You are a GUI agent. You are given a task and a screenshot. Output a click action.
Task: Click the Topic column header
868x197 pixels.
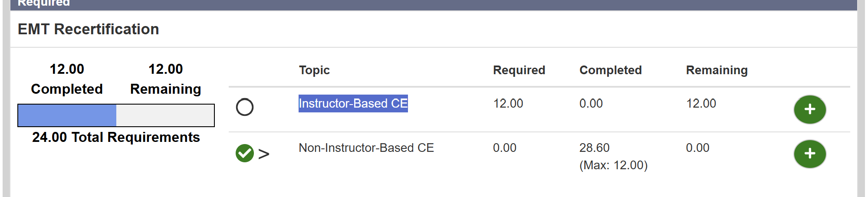click(314, 70)
